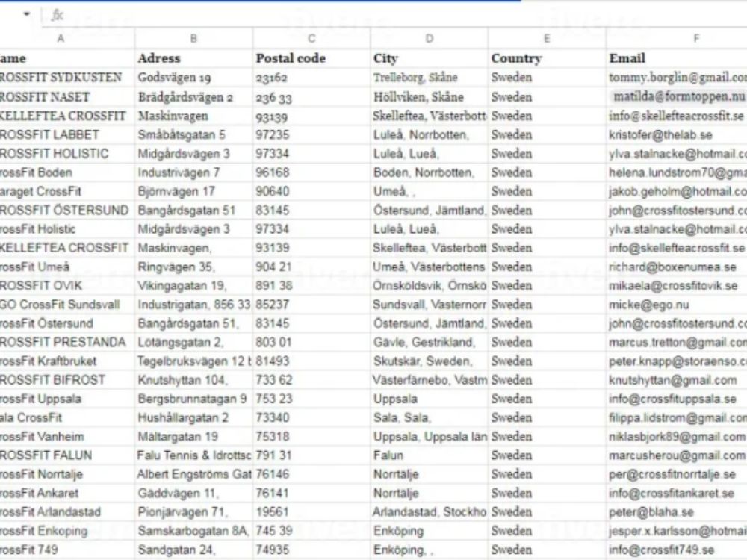Select email 'per@crossfitnorrtalje.se'
This screenshot has height=560, width=747.
click(x=677, y=474)
